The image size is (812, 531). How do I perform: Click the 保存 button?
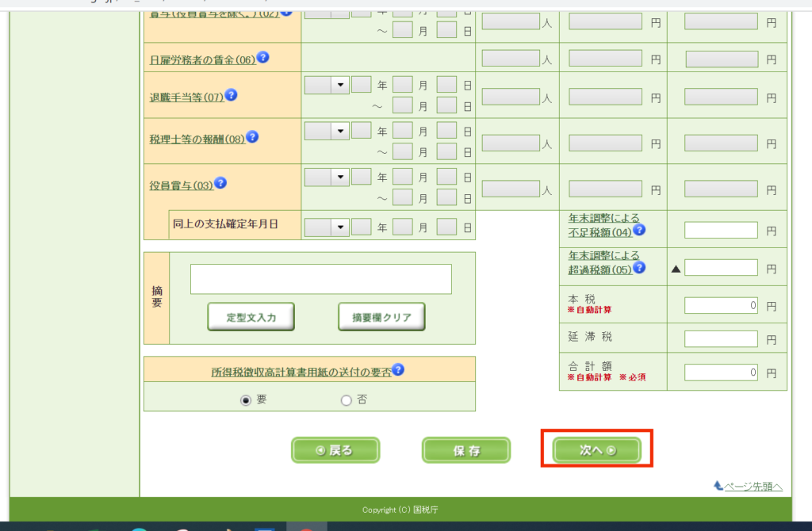466,450
